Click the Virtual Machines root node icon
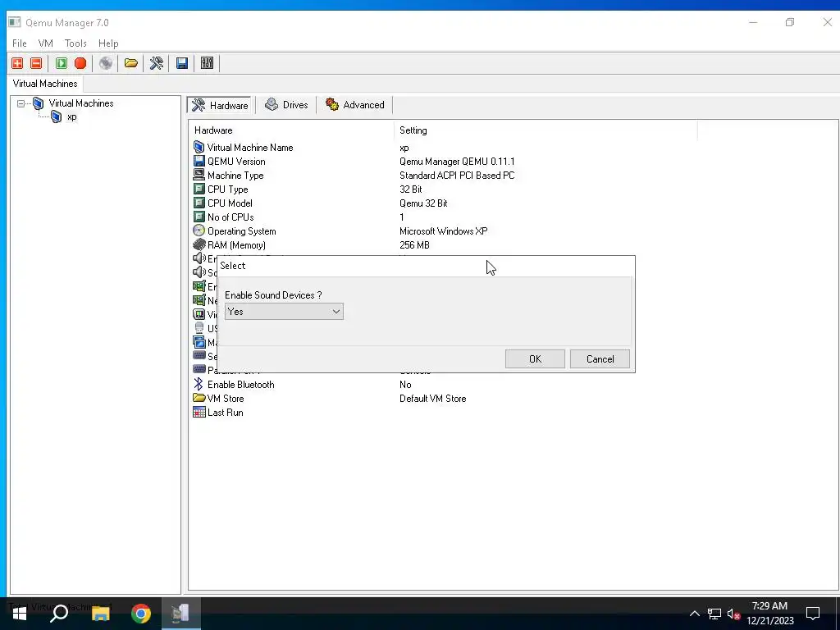The image size is (840, 630). point(38,103)
